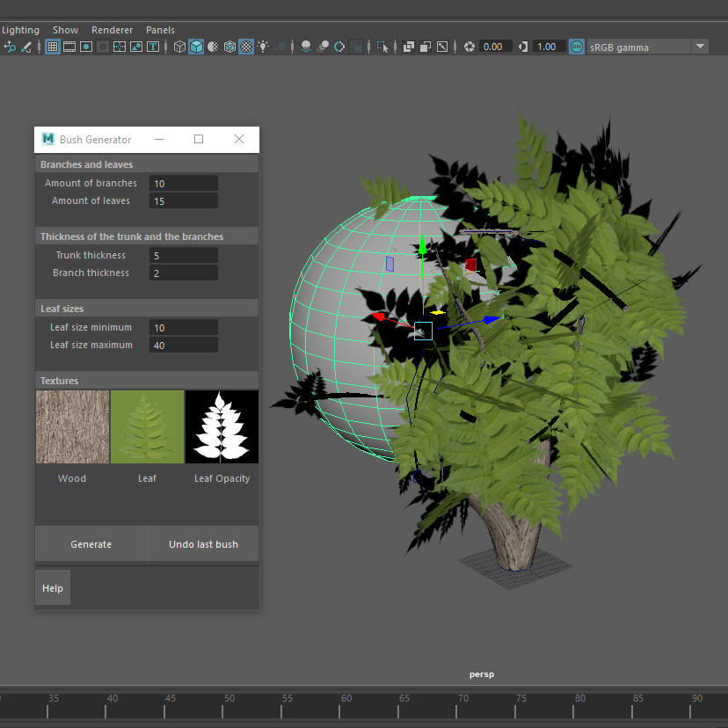Image resolution: width=728 pixels, height=728 pixels.
Task: Open the Renderer menu
Action: (x=112, y=29)
